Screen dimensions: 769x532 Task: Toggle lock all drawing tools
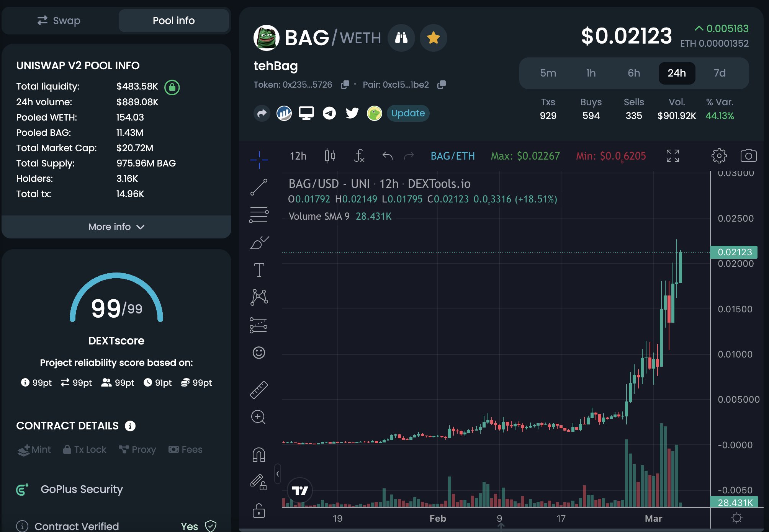tap(259, 511)
